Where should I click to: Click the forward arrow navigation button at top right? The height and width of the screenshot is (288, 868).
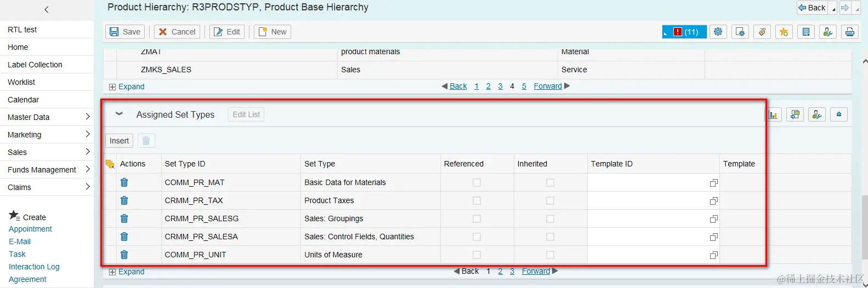pos(845,8)
